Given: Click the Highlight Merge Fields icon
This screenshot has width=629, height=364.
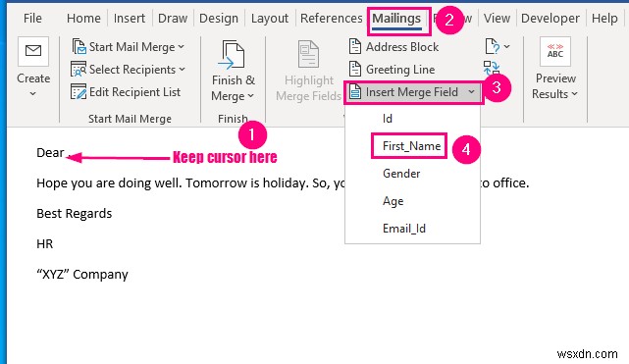Looking at the screenshot, I should click(x=308, y=54).
